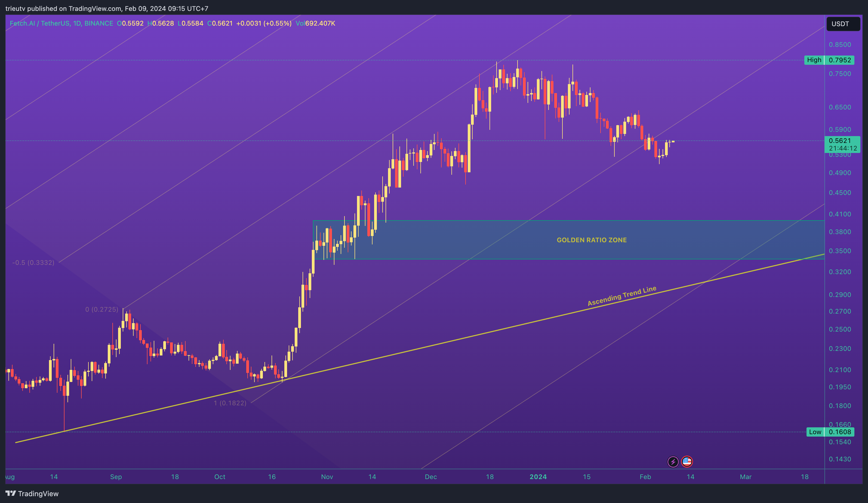The height and width of the screenshot is (503, 868).
Task: Click the Nov label on time axis
Action: tap(327, 477)
